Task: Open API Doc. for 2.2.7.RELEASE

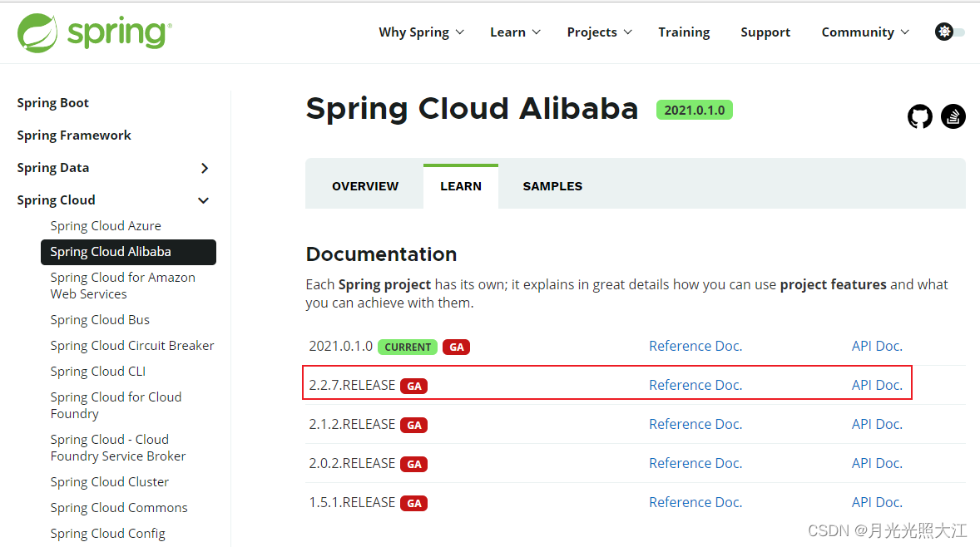Action: [877, 385]
